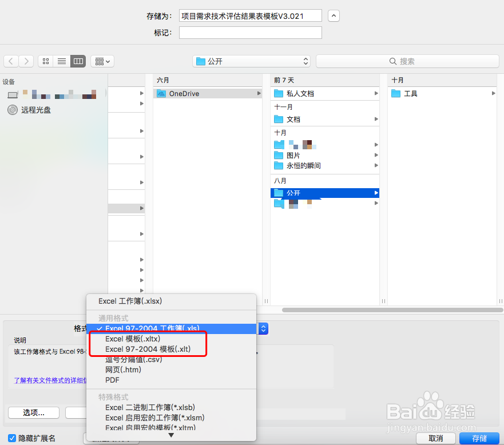Open the 文档 folder
The height and width of the screenshot is (445, 504).
tap(324, 119)
